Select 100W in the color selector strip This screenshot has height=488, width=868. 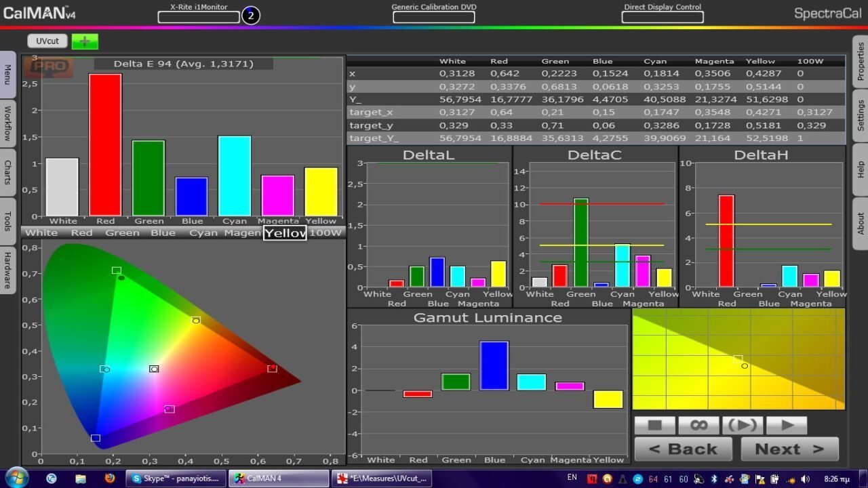pyautogui.click(x=325, y=232)
